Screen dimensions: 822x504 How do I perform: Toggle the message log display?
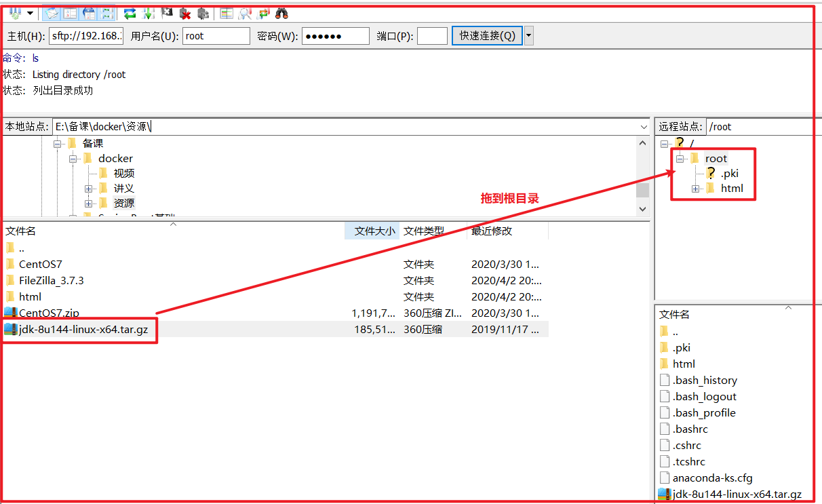[x=52, y=13]
